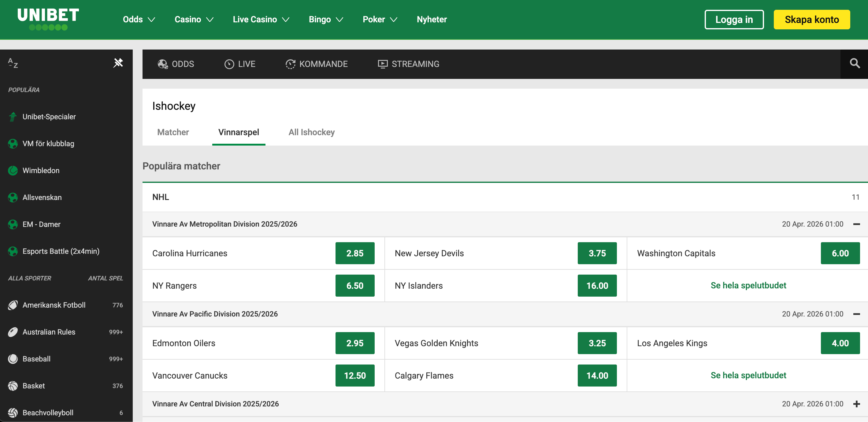Open the Allsvenskan sidebar link
This screenshot has height=422, width=868.
(42, 197)
